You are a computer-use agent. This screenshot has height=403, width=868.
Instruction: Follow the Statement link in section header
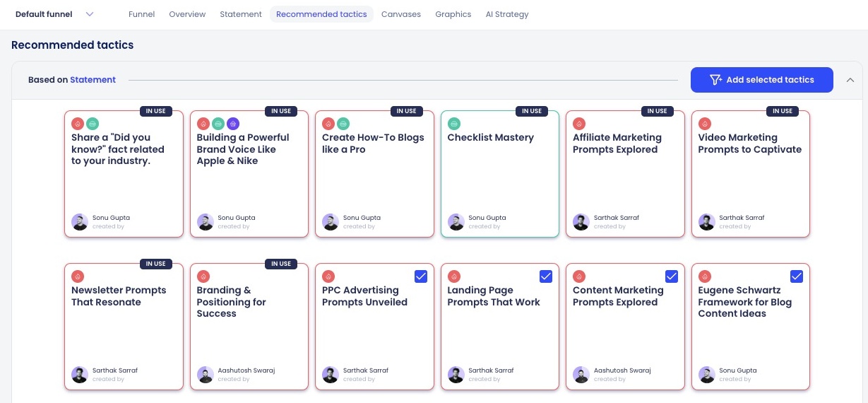93,80
